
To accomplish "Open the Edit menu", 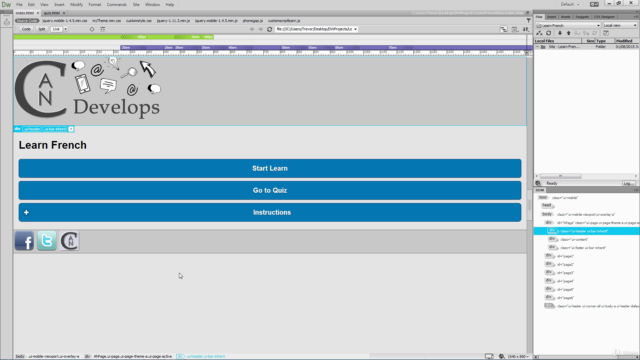I will (x=31, y=4).
